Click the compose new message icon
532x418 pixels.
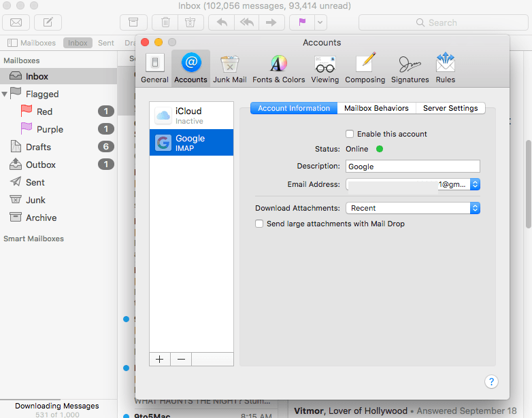(48, 22)
